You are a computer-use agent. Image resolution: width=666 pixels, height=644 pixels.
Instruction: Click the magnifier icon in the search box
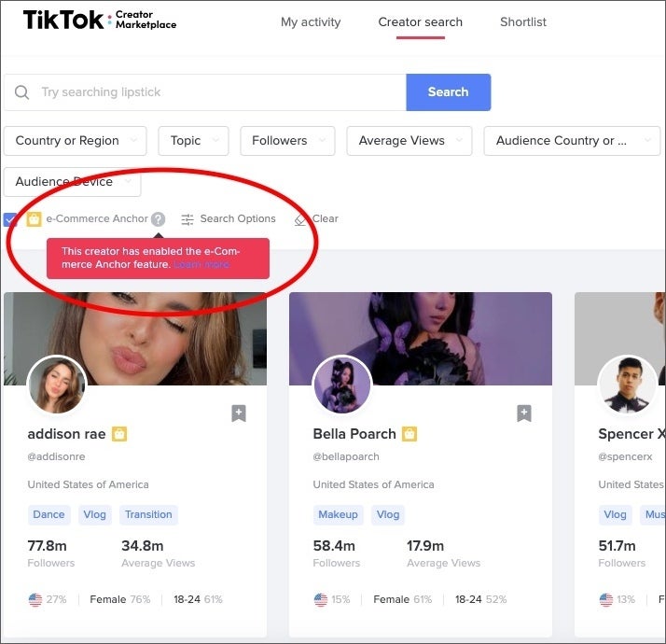click(x=21, y=91)
